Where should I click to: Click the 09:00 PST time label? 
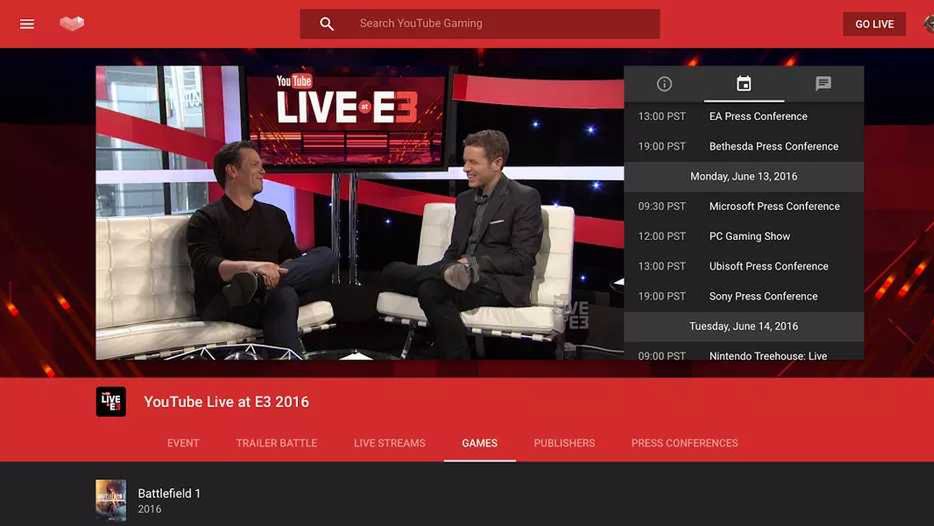click(x=662, y=356)
